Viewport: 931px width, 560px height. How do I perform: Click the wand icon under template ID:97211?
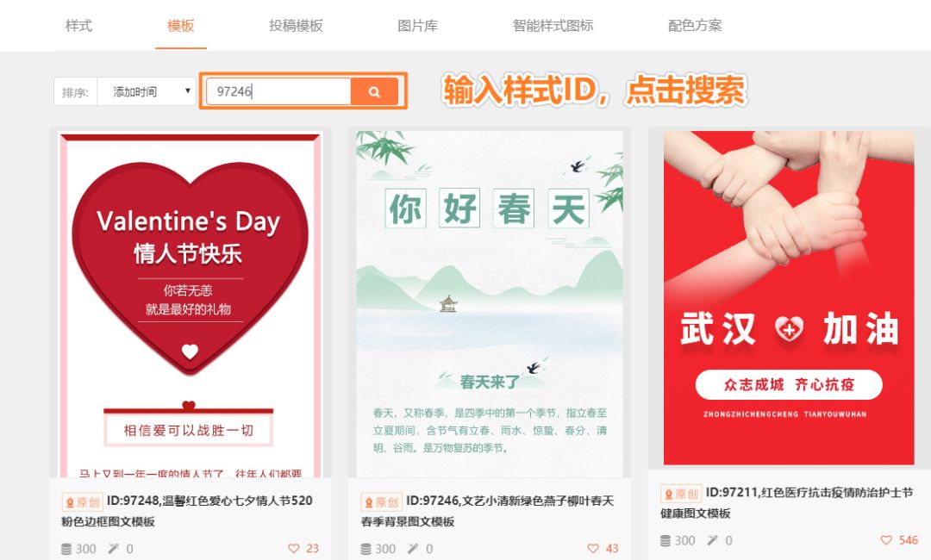click(x=711, y=540)
